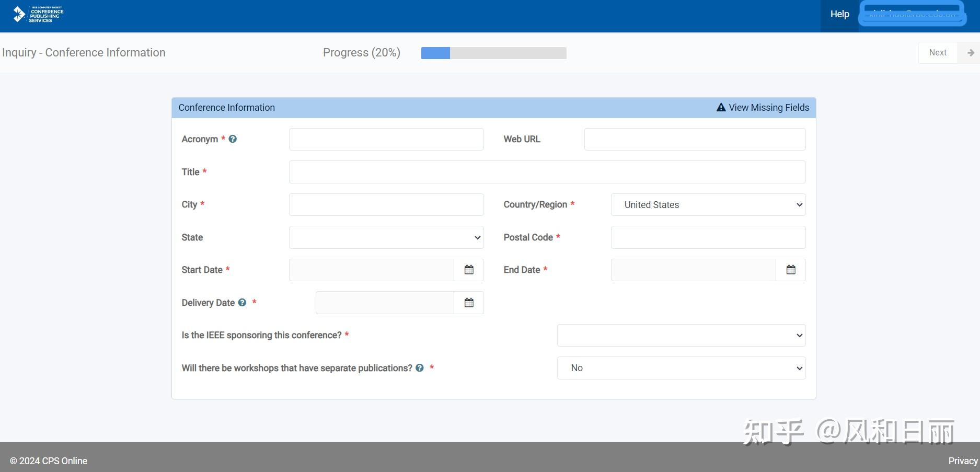Click the Next button
Screen dimensions: 980x472
[938, 53]
